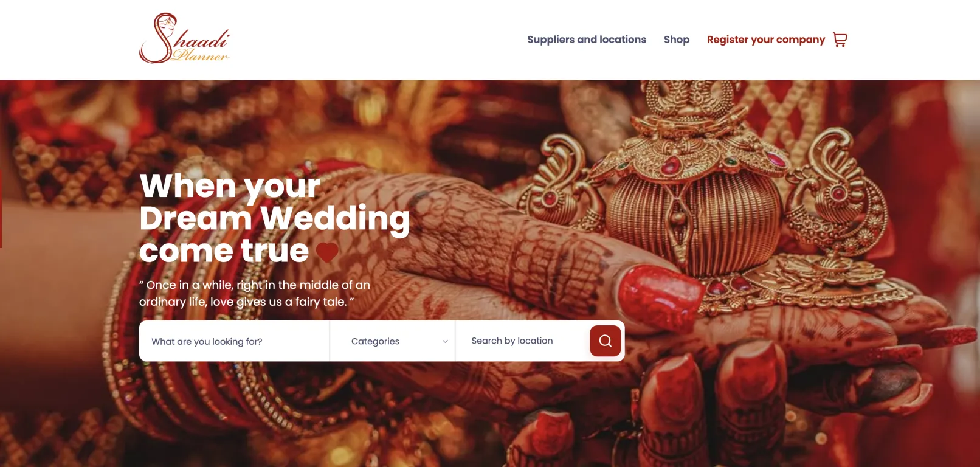Open the shopping cart icon

point(840,40)
